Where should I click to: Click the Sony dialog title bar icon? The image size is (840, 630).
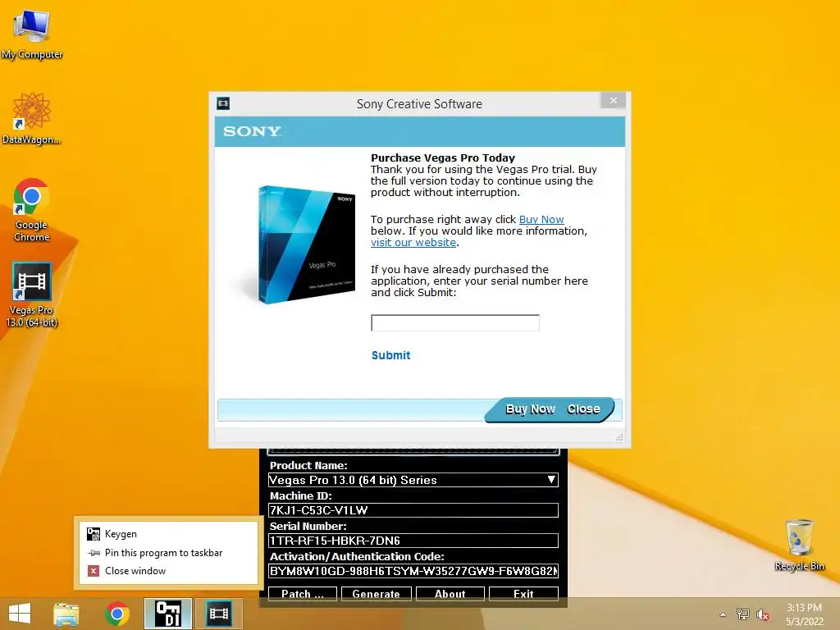[x=223, y=103]
